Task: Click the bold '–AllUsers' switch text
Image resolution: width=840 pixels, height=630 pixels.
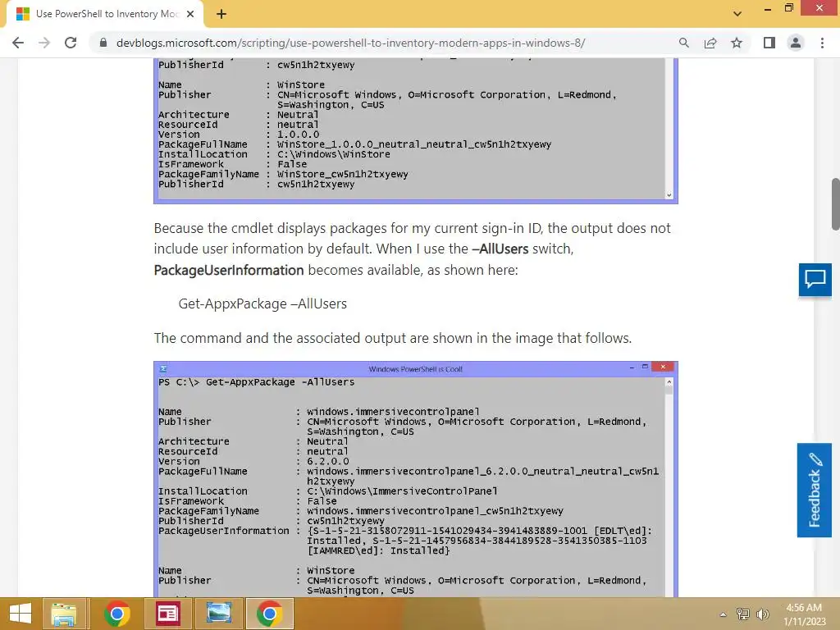Action: coord(500,249)
